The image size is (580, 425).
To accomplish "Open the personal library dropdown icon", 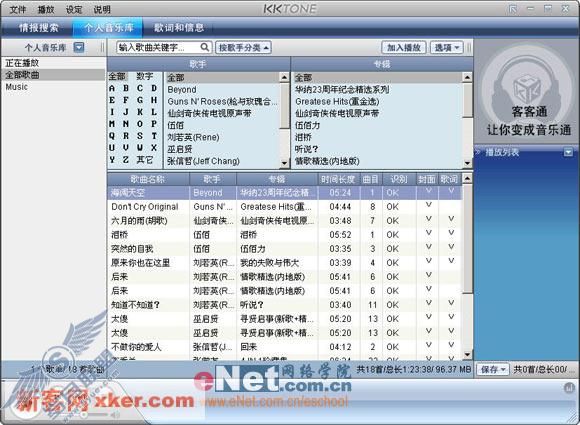I will pos(79,47).
